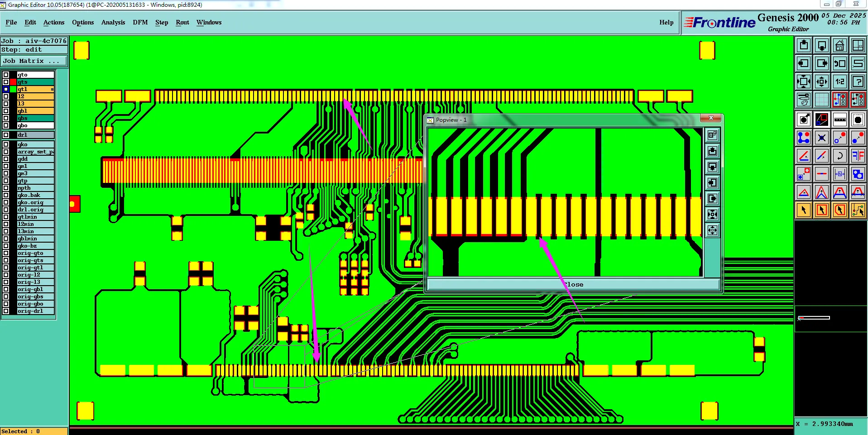This screenshot has width=868, height=435.
Task: Toggle the gko layer checkbox
Action: (6, 144)
